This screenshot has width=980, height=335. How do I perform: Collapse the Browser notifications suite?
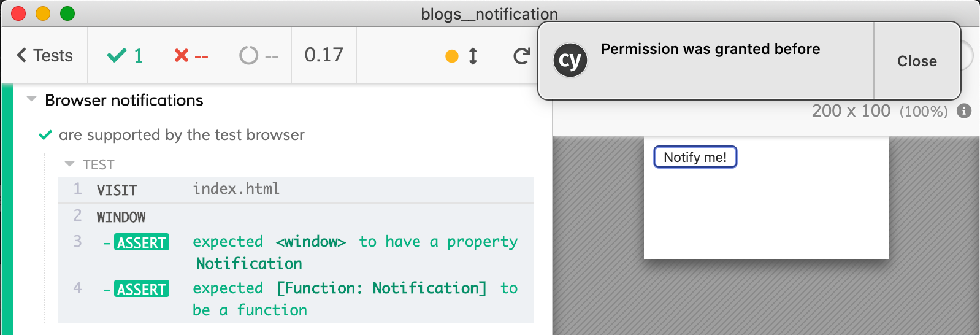click(x=32, y=99)
